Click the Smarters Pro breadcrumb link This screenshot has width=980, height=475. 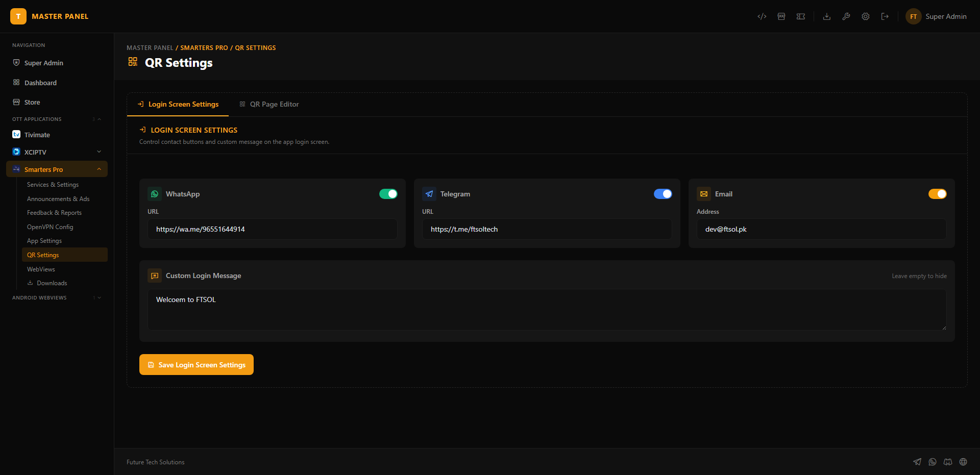click(x=204, y=48)
